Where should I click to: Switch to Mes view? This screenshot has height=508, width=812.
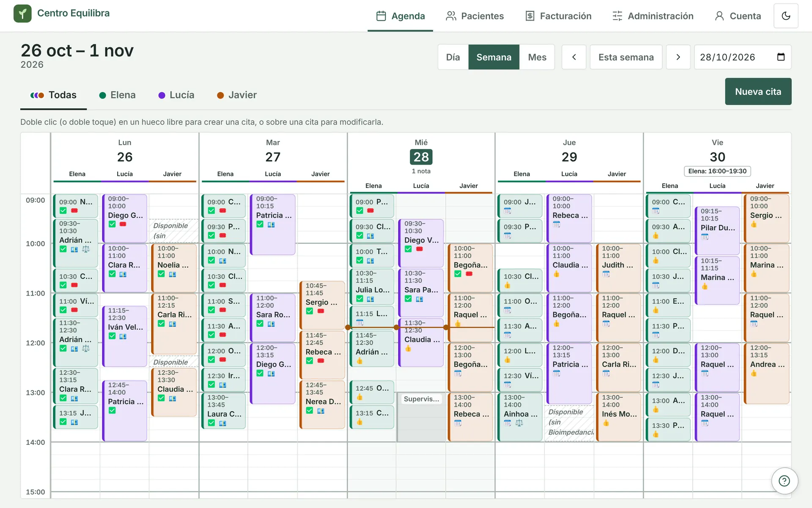coord(537,57)
